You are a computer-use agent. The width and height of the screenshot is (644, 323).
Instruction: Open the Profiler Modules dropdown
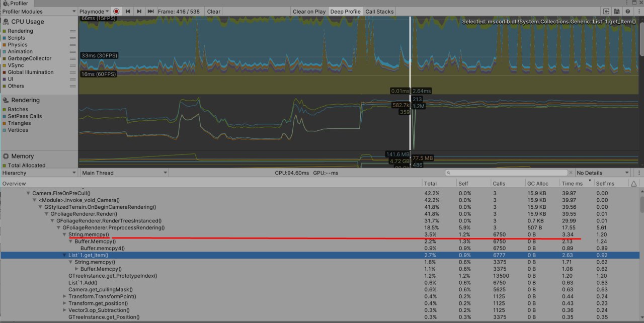point(38,11)
